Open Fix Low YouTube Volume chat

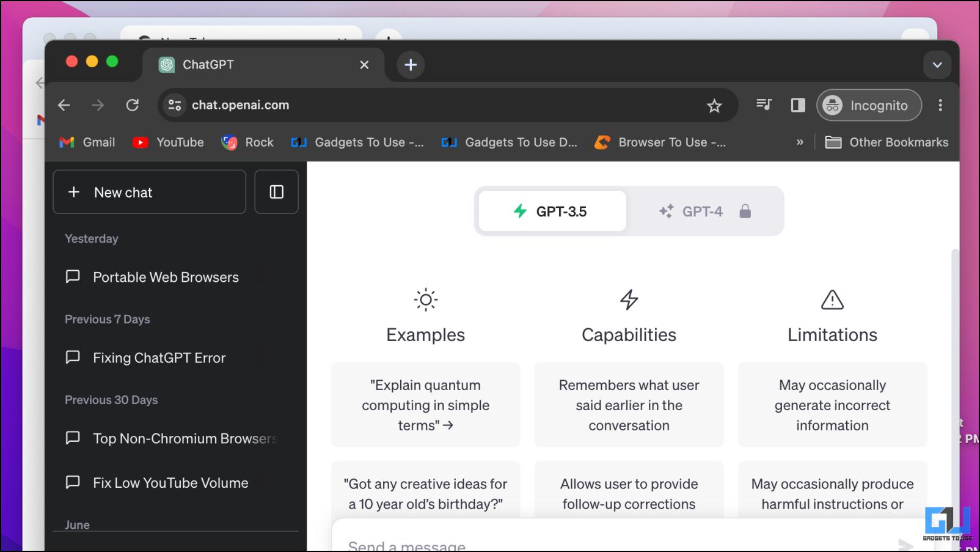click(171, 482)
